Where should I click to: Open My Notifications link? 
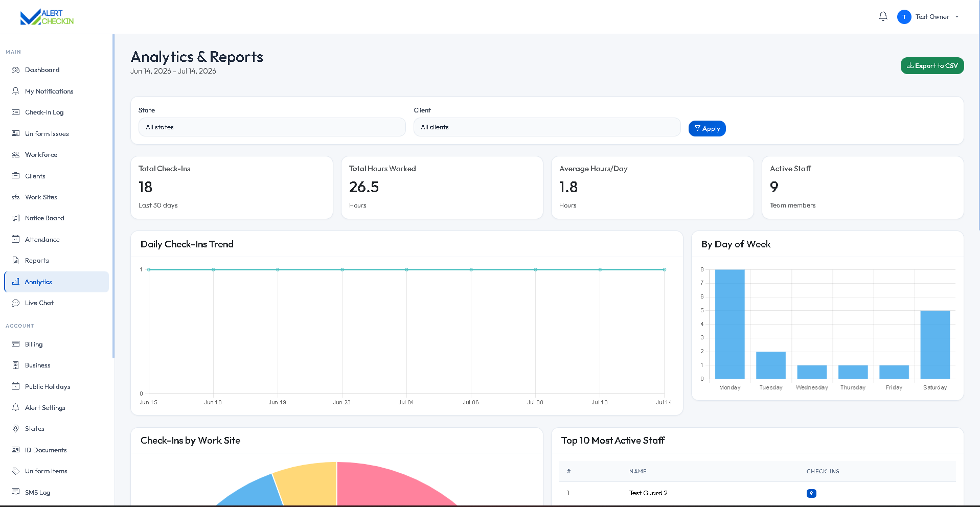click(x=49, y=91)
